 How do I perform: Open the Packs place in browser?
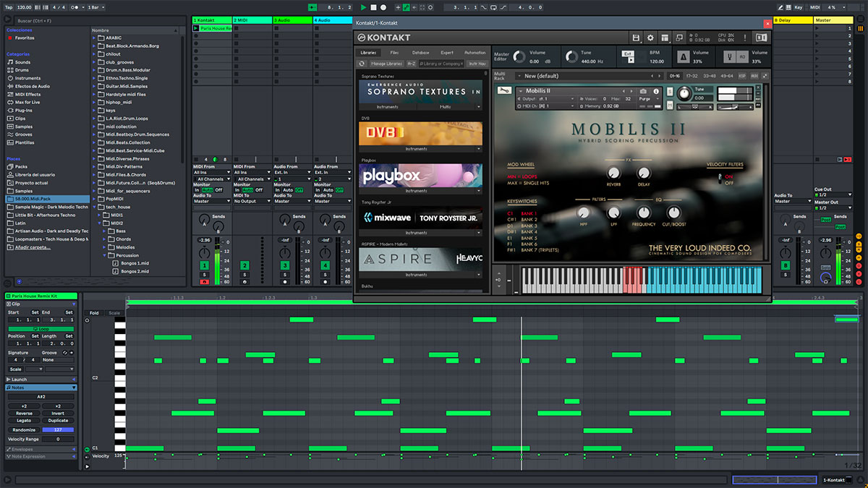click(x=21, y=166)
